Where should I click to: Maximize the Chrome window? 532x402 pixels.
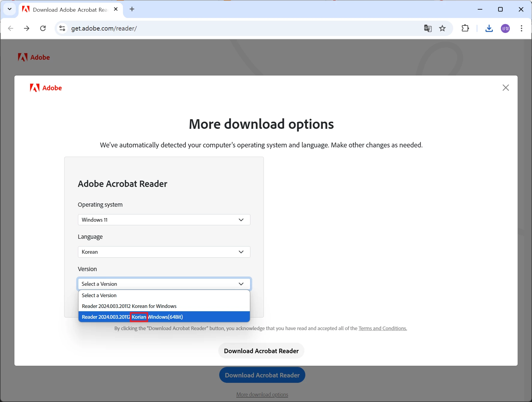500,9
